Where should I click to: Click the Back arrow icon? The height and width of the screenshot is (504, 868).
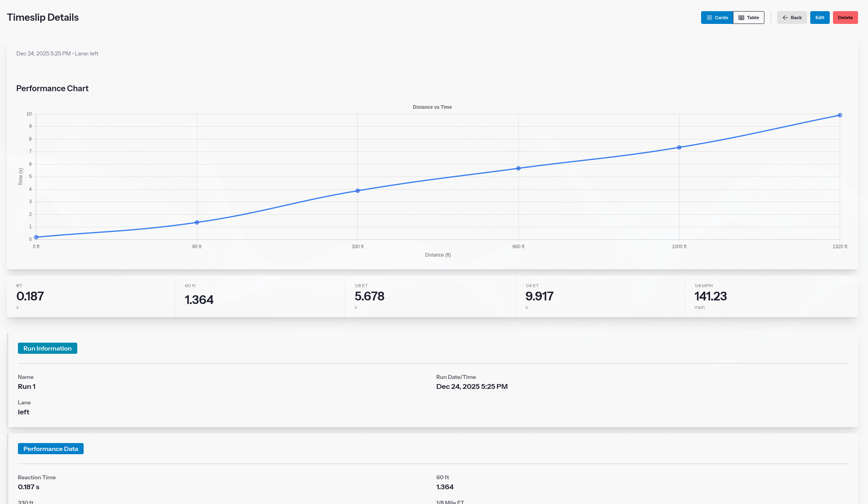point(785,18)
